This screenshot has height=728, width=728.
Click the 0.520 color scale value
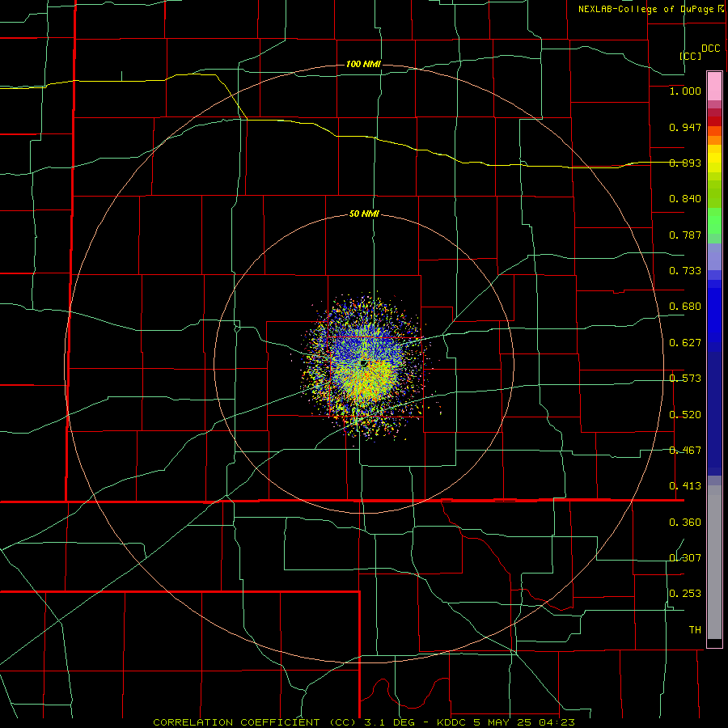(685, 415)
